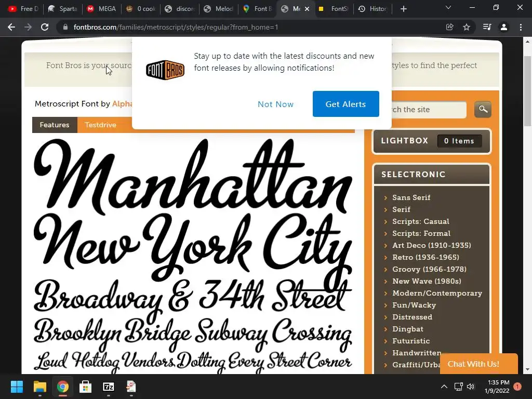
Task: Click the site search input field
Action: [x=429, y=109]
